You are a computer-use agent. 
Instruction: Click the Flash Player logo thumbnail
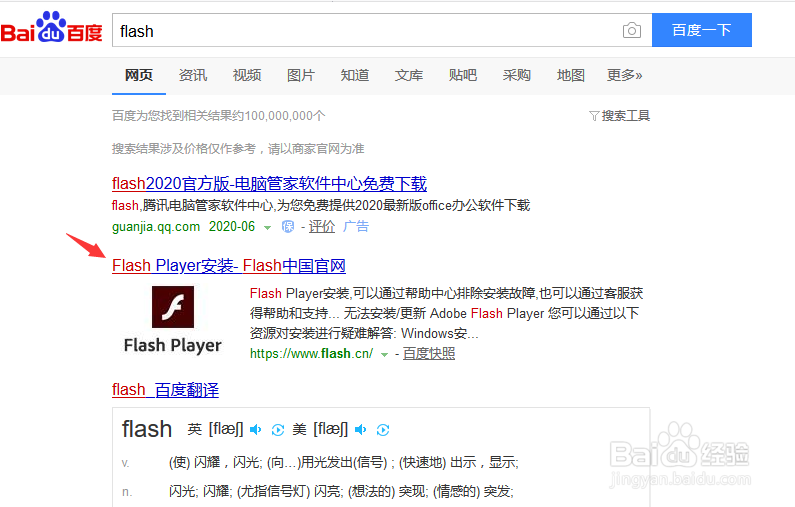click(173, 307)
